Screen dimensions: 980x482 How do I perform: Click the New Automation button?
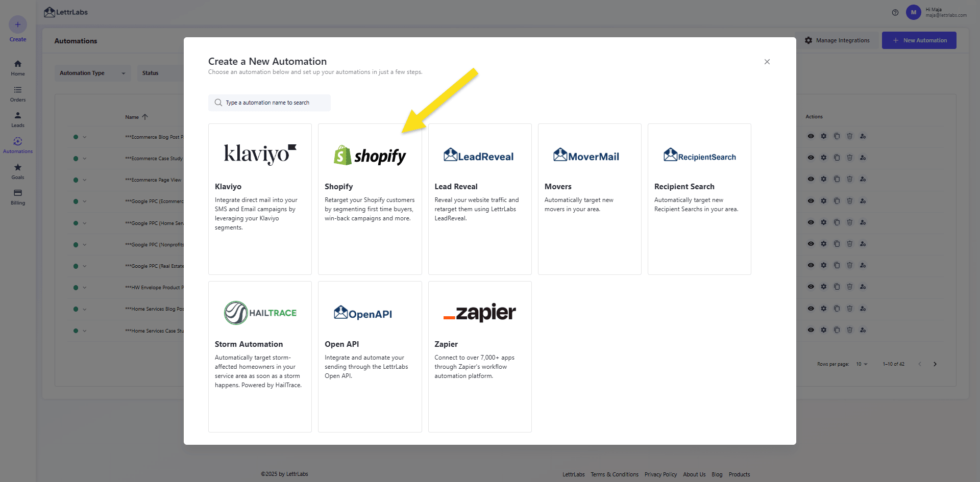(919, 40)
